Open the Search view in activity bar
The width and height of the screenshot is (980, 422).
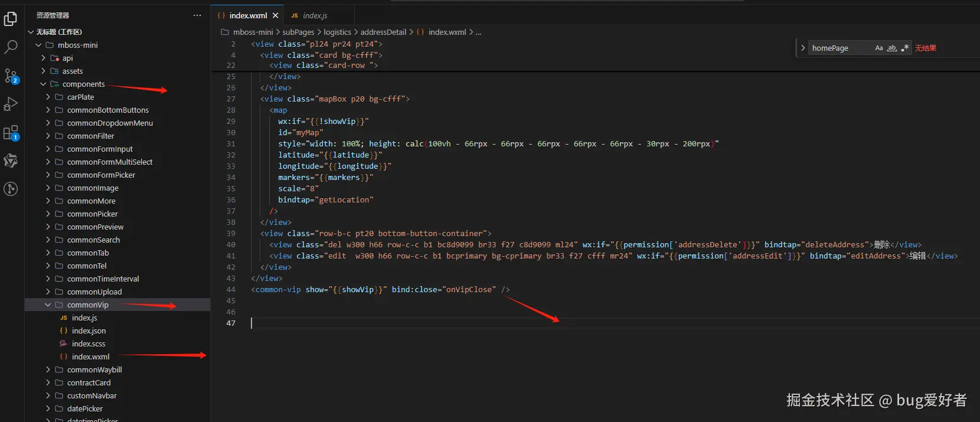[x=11, y=47]
